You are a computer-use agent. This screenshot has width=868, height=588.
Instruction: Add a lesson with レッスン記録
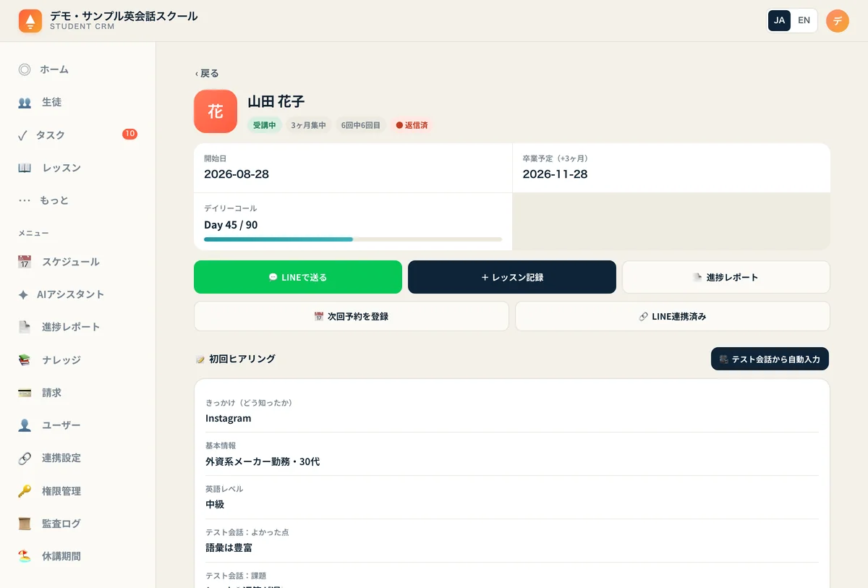512,277
